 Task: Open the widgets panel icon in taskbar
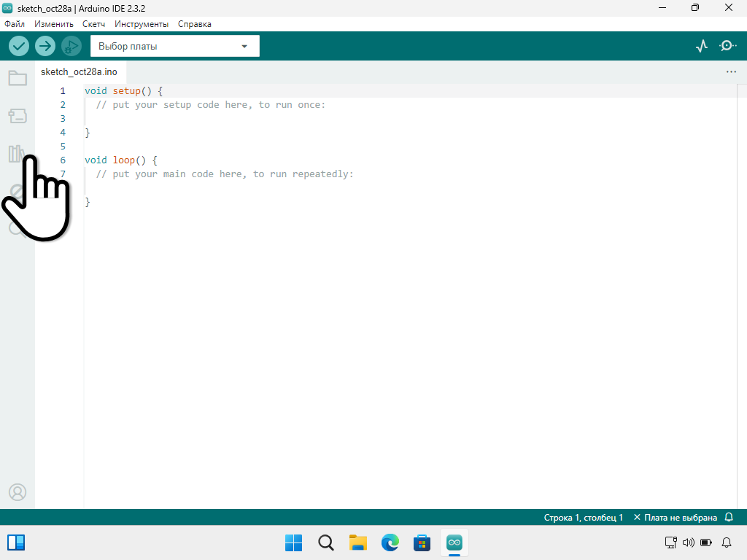coord(16,542)
